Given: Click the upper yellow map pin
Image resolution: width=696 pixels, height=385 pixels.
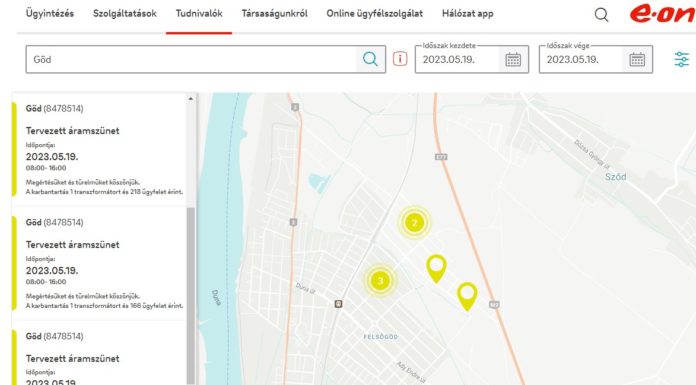Looking at the screenshot, I should [x=436, y=268].
